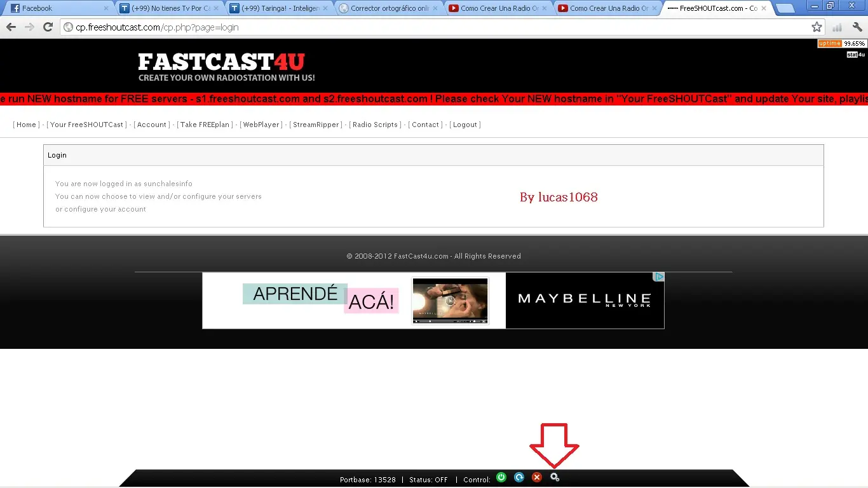Click the stat4u counter badge
Image resolution: width=868 pixels, height=488 pixels.
[856, 55]
